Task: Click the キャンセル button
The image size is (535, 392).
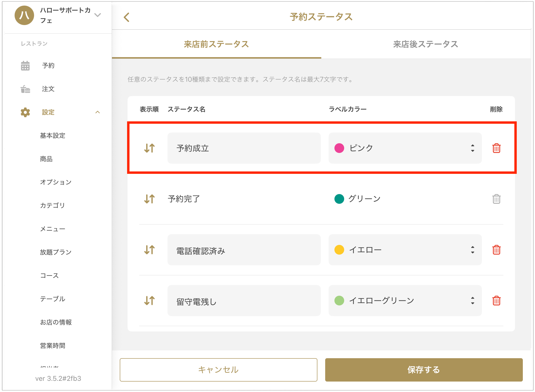Action: point(218,370)
